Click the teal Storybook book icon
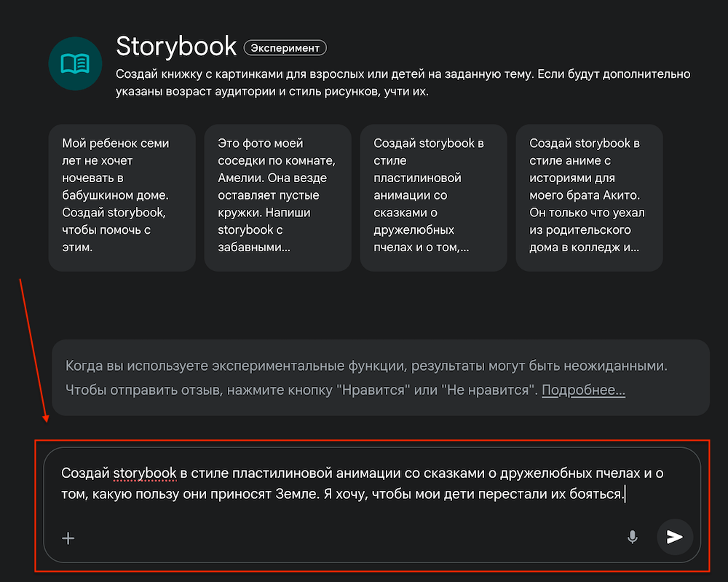 click(x=75, y=63)
